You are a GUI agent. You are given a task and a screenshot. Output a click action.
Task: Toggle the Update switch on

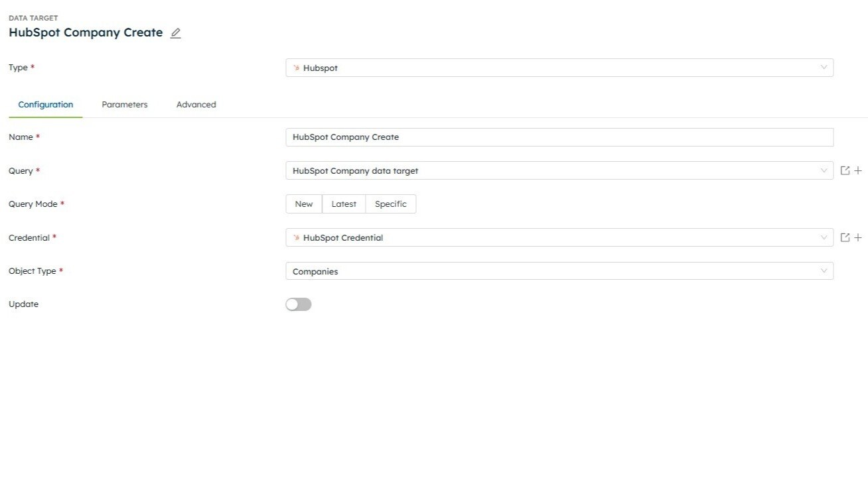pyautogui.click(x=299, y=304)
